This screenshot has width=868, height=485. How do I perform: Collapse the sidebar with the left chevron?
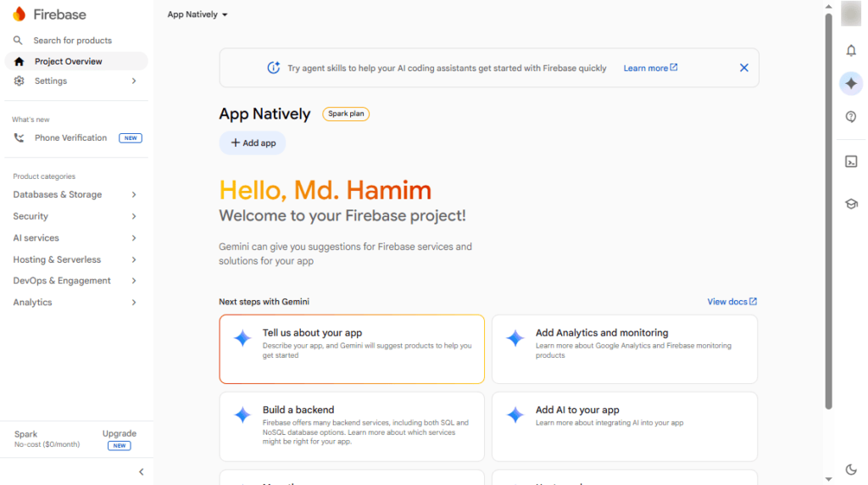[x=142, y=472]
